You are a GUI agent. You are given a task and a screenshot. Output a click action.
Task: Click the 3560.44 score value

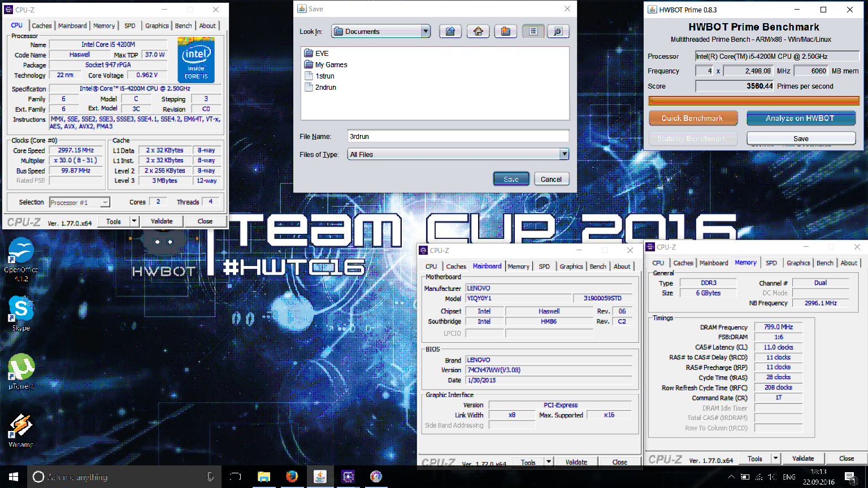(x=735, y=86)
